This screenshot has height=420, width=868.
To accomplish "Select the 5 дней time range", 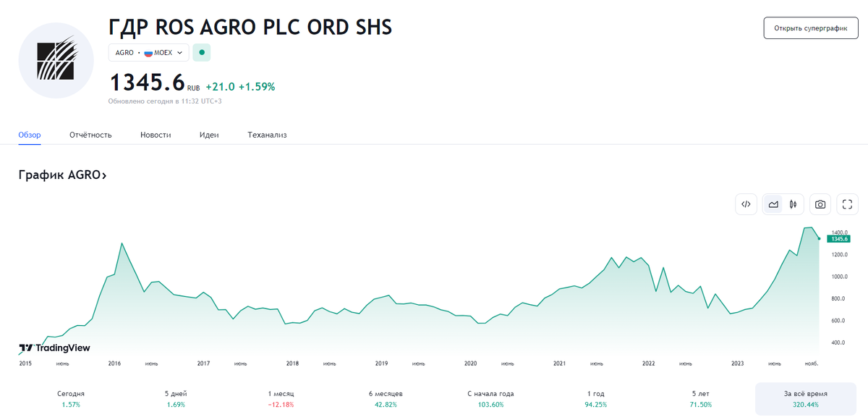I will tap(176, 399).
